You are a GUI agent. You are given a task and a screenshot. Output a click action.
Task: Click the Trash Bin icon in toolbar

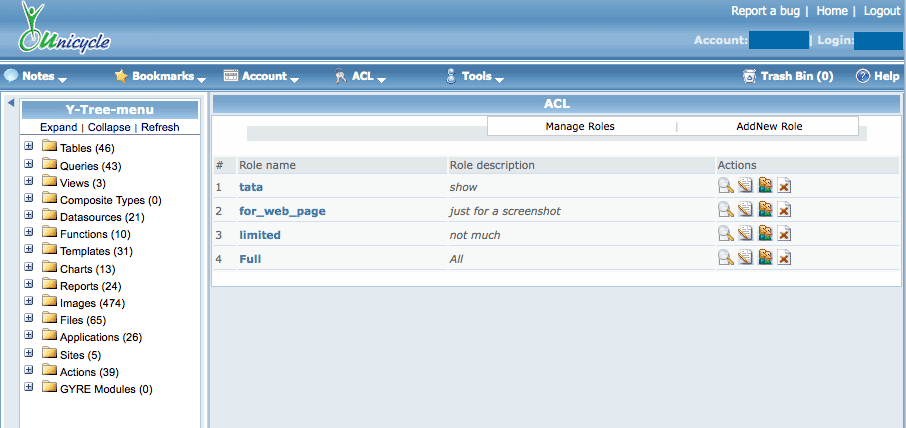750,76
